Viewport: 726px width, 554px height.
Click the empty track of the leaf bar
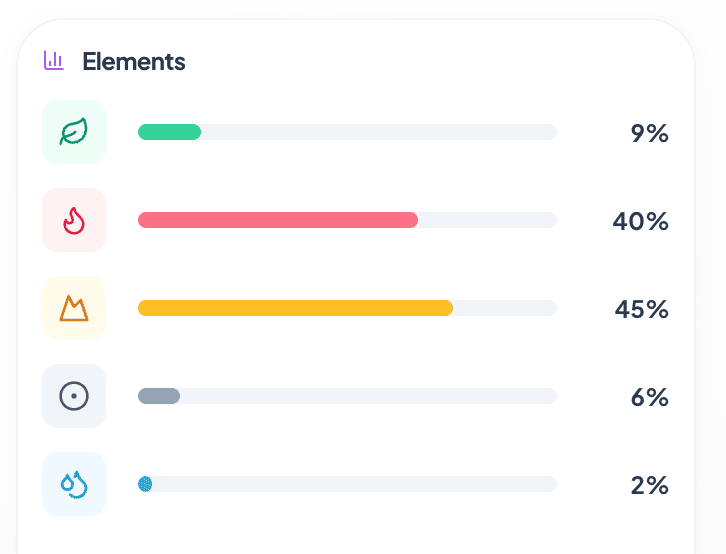(x=380, y=132)
